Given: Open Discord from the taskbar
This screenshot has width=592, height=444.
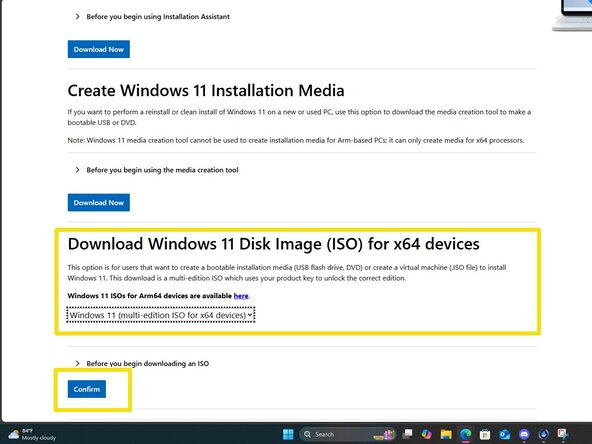Looking at the screenshot, I should pos(524,434).
